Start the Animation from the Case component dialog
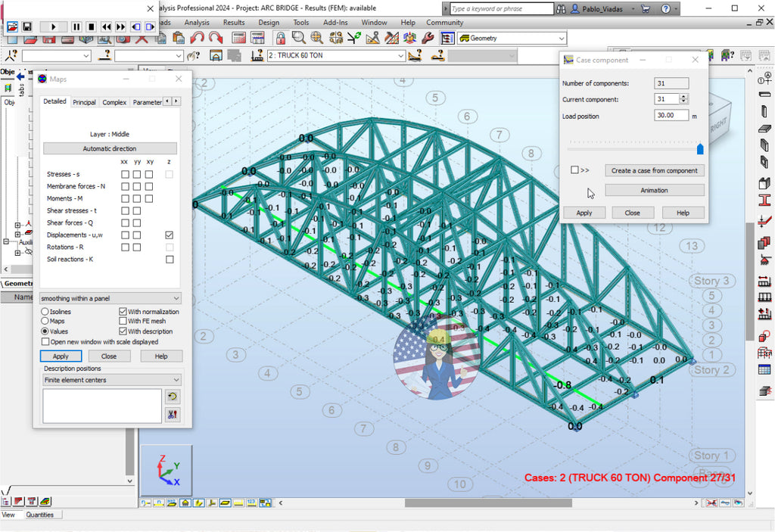Screen dimensions: 775x532 [x=655, y=190]
